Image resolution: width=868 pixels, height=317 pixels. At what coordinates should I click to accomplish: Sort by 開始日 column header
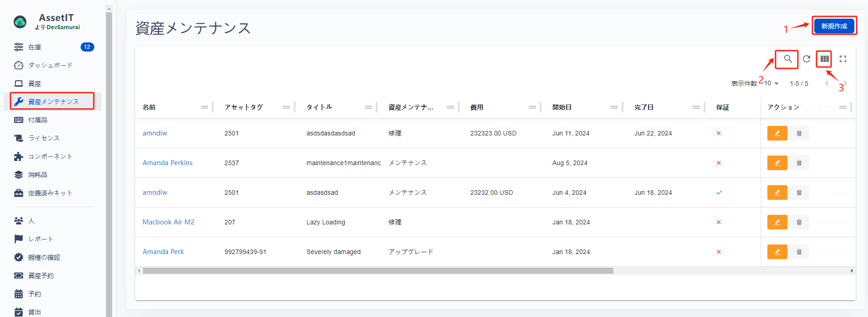point(562,107)
